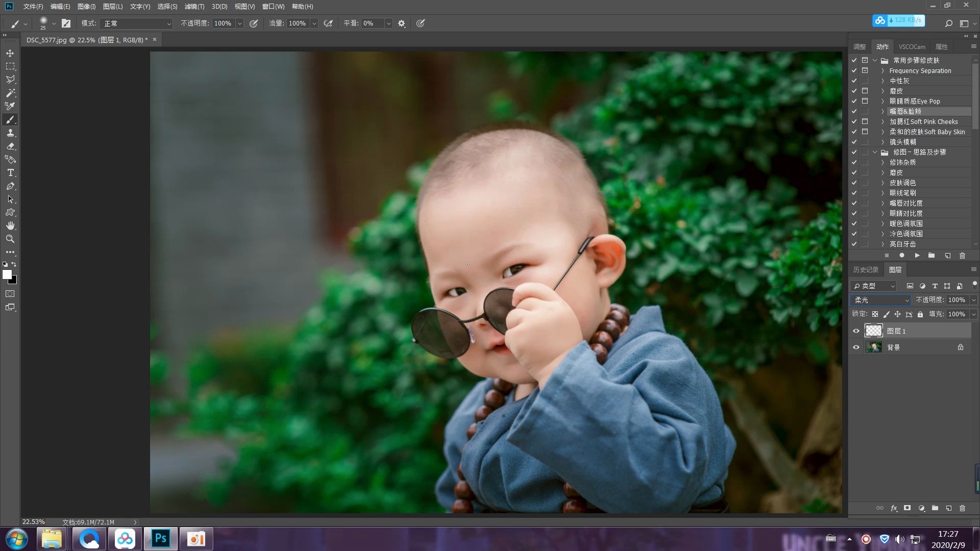Screen dimensions: 980x551
Task: Select the Hand tool
Action: [x=10, y=226]
